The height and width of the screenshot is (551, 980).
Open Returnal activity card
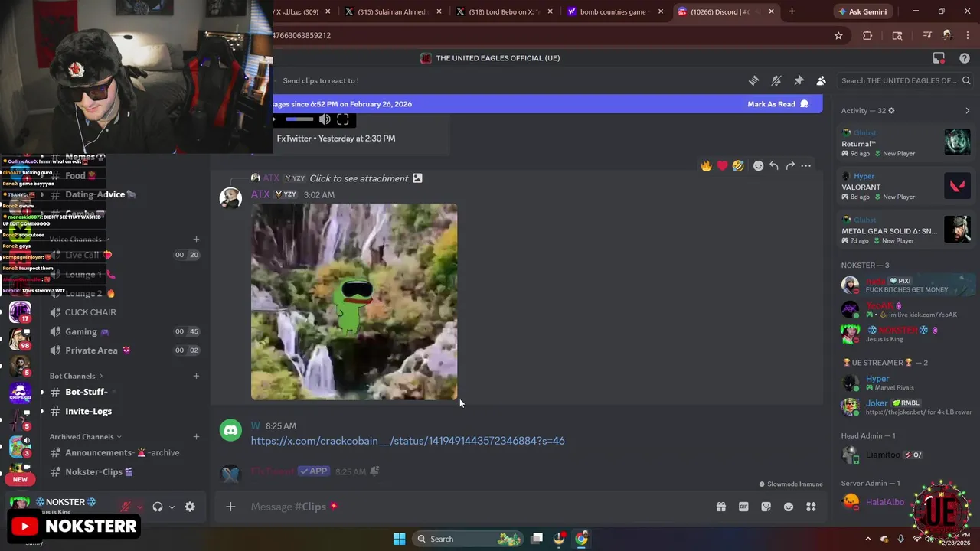(906, 143)
